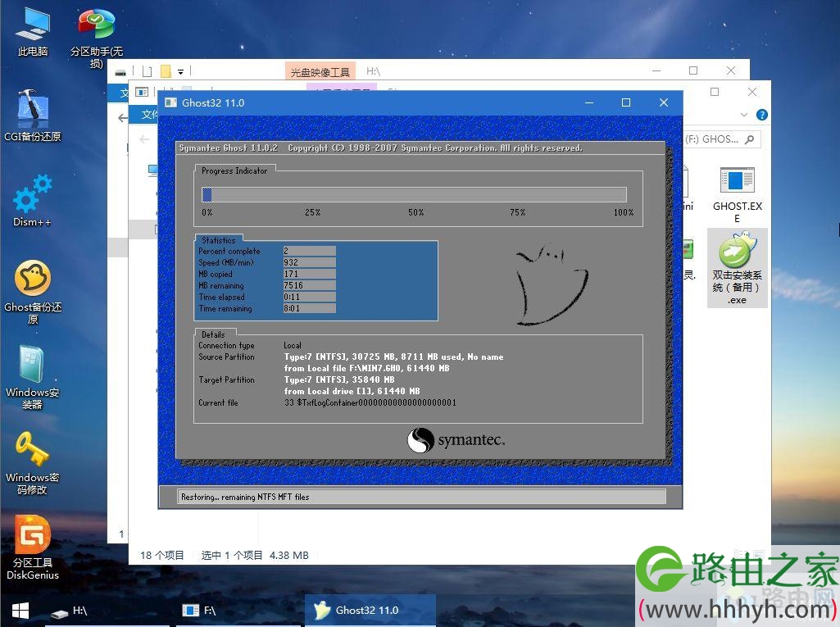Launch Windows密码修改 key icon

tap(32, 464)
